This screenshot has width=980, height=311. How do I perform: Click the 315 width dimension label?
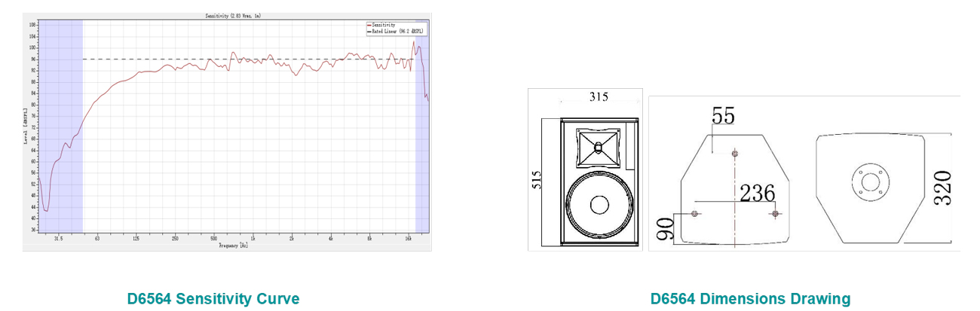599,96
